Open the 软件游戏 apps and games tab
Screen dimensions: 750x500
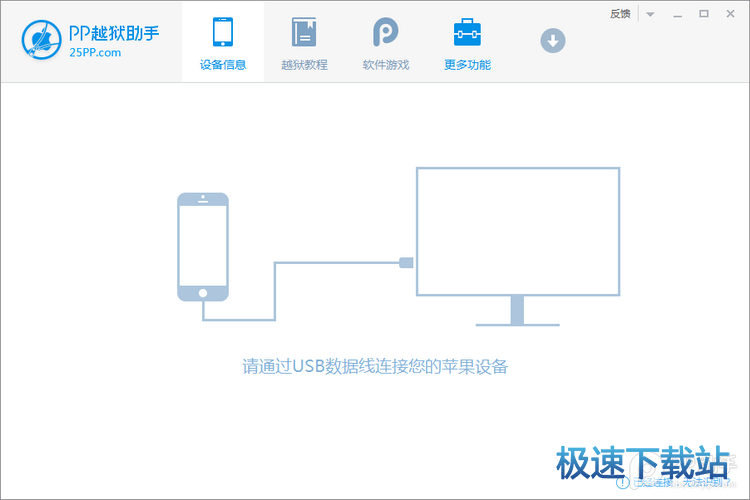pyautogui.click(x=386, y=65)
